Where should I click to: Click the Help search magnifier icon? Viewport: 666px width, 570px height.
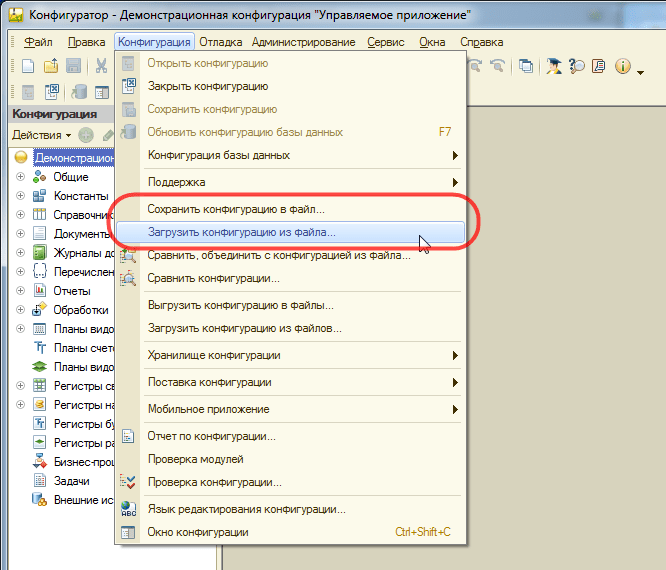576,66
